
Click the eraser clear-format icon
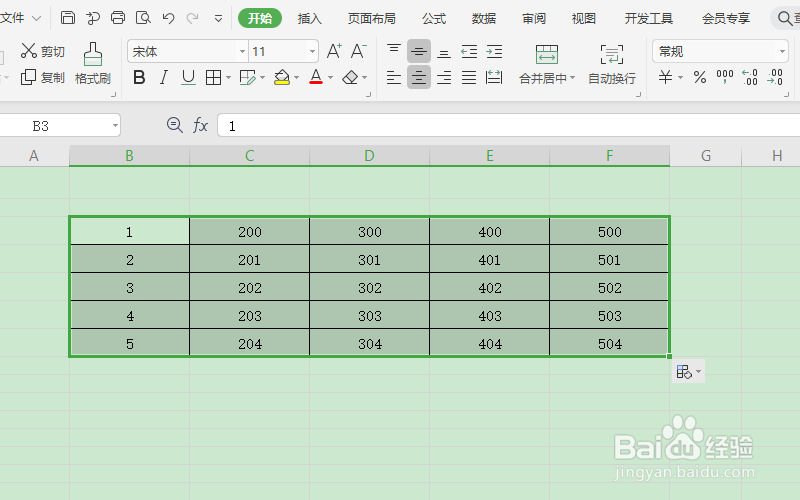(350, 78)
